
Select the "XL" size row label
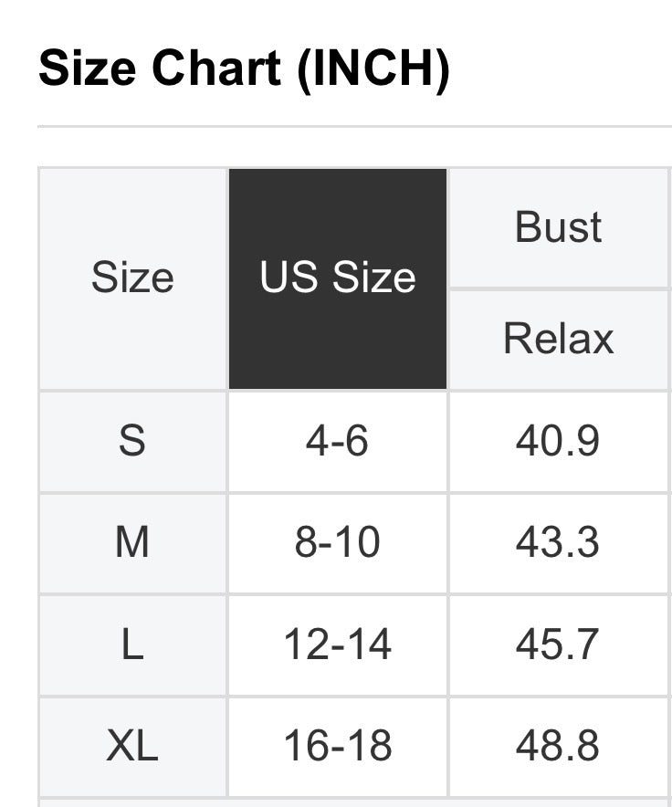click(x=132, y=747)
